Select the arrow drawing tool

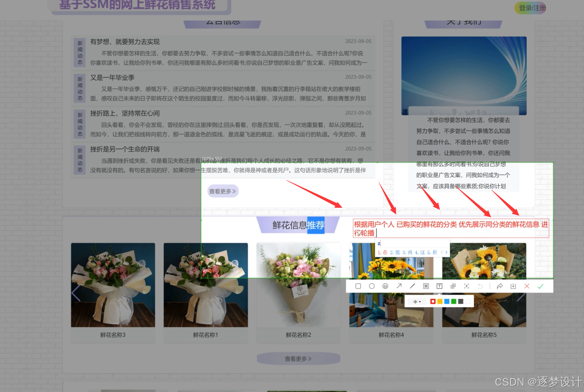click(399, 286)
